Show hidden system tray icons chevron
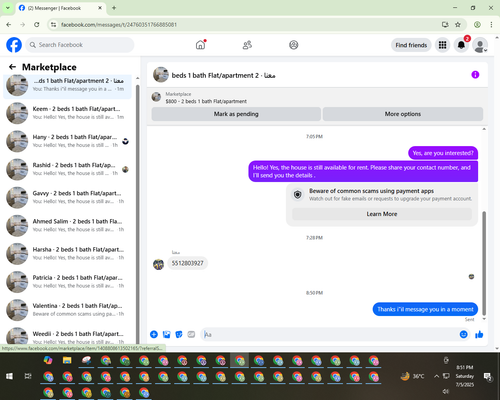The height and width of the screenshot is (400, 500). point(436,376)
